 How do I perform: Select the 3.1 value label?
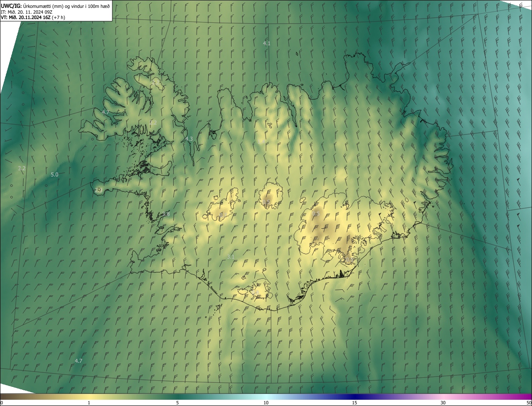point(231,257)
